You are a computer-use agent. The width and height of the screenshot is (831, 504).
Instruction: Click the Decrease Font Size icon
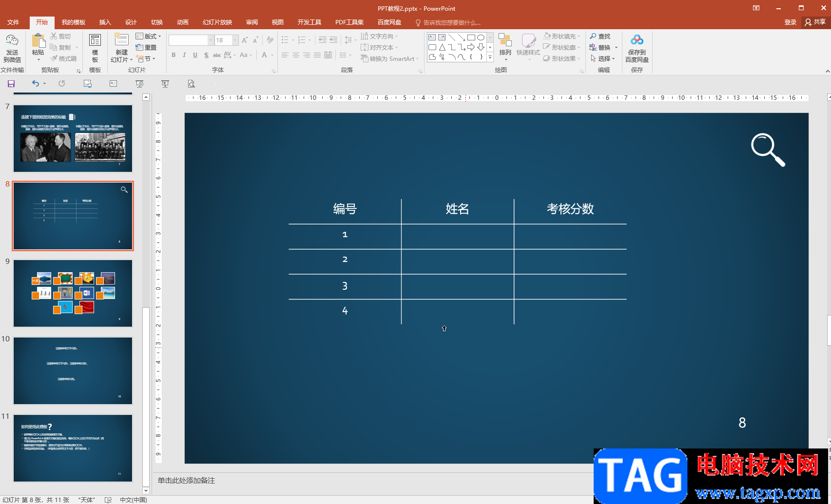pyautogui.click(x=255, y=40)
